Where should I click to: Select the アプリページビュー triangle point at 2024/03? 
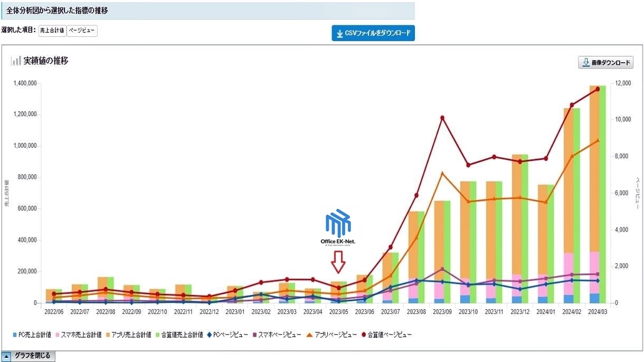pyautogui.click(x=598, y=140)
